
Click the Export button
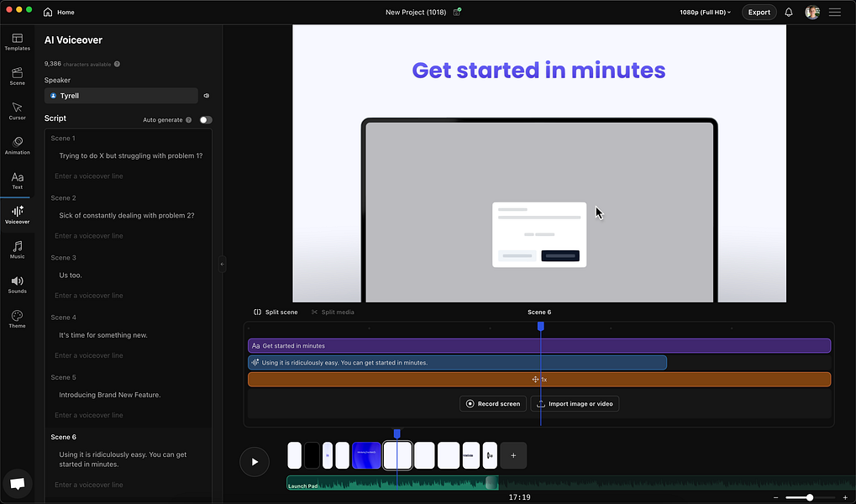click(759, 12)
